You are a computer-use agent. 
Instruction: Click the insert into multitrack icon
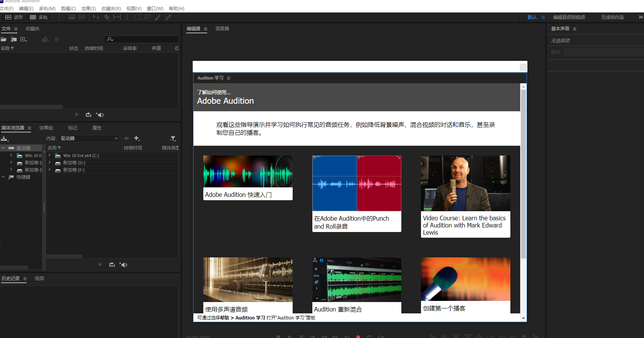(45, 39)
